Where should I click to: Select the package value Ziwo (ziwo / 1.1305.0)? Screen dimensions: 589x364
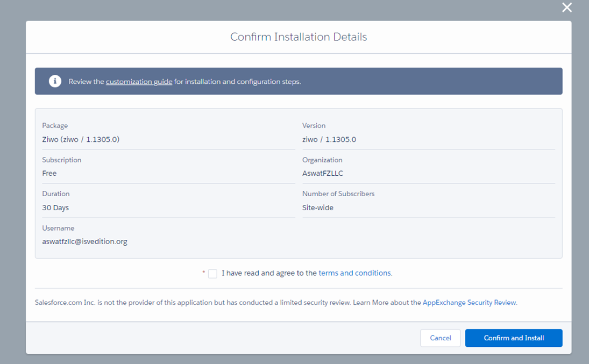click(x=81, y=139)
